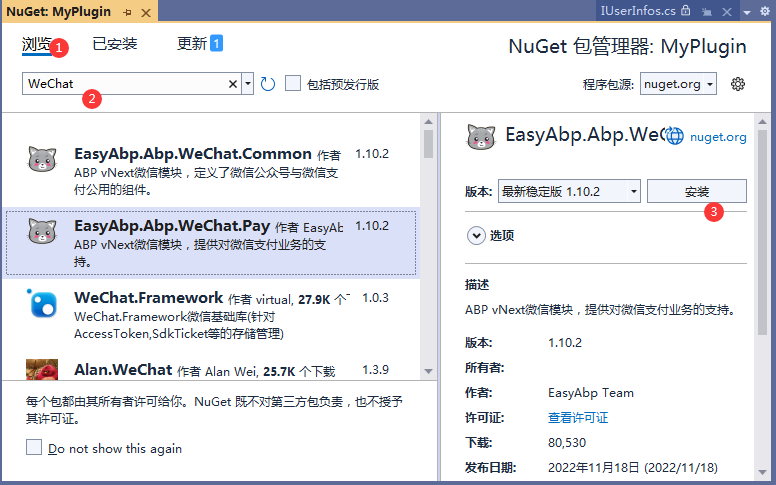Open the 已安装 (Installed) tab
The image size is (776, 485).
coord(115,44)
